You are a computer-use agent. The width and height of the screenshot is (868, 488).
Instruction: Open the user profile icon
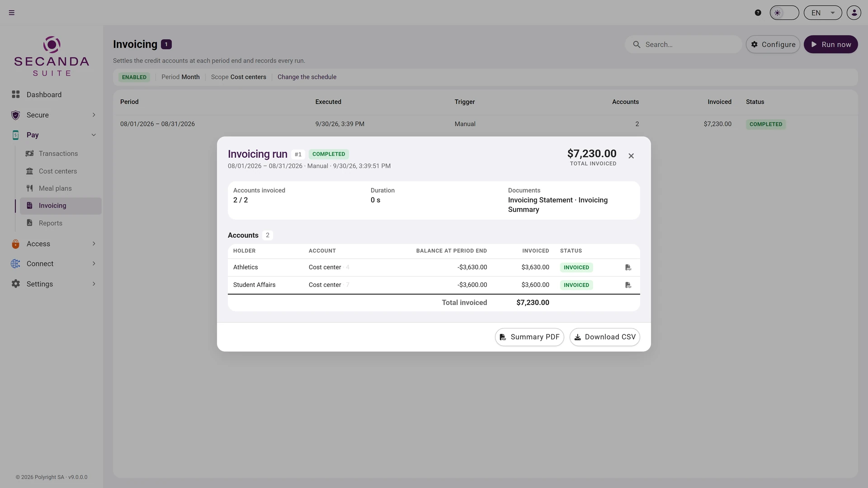coord(854,13)
